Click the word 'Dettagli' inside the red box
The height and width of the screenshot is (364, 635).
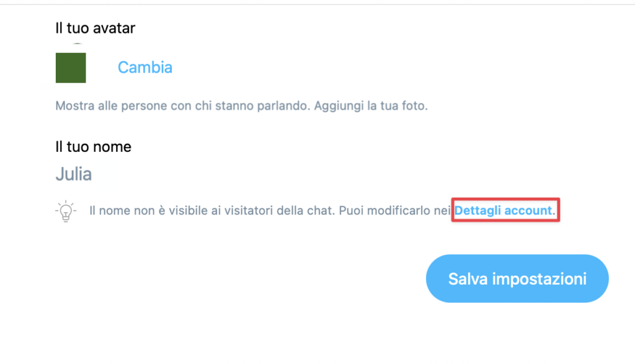point(478,211)
